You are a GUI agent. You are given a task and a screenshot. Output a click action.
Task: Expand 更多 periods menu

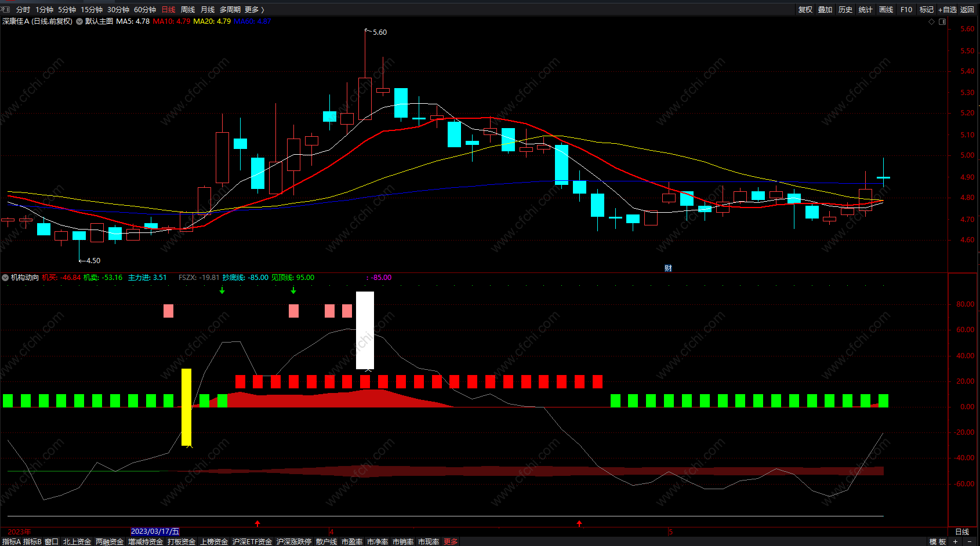254,9
